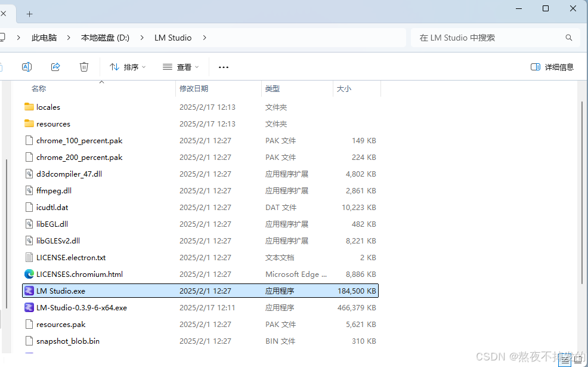Click d3dcompiler_47.dll file name
The width and height of the screenshot is (588, 367).
pos(69,174)
